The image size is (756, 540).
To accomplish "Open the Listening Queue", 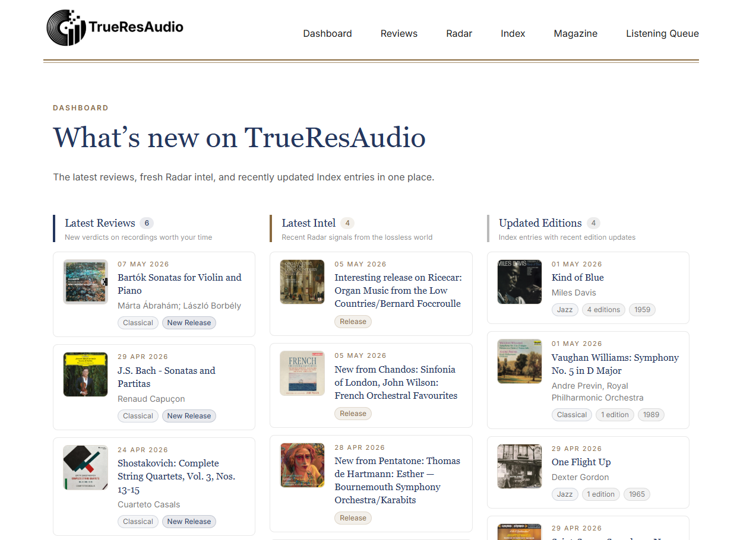I will point(662,34).
